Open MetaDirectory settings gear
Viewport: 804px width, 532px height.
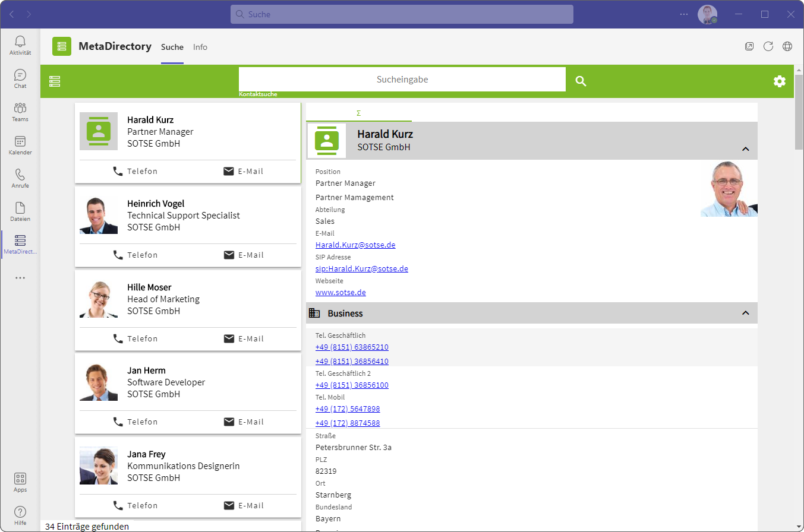coord(779,81)
